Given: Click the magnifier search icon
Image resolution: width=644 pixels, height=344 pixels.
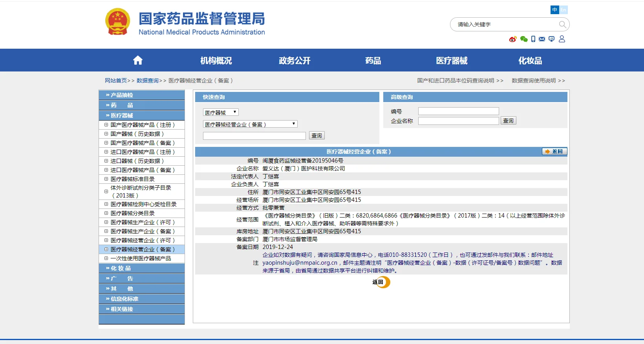Looking at the screenshot, I should point(562,24).
